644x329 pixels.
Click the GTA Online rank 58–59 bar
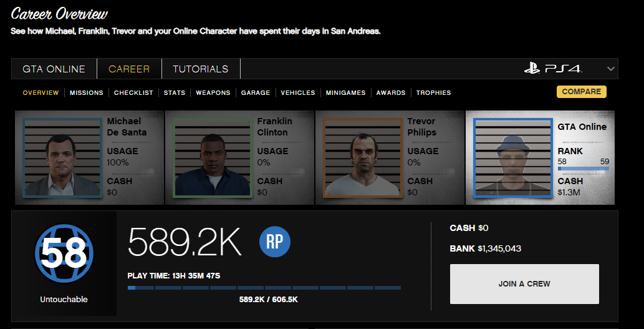pos(583,169)
